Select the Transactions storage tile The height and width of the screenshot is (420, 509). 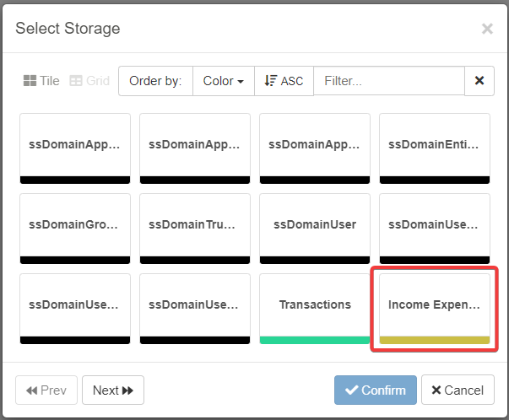[315, 304]
